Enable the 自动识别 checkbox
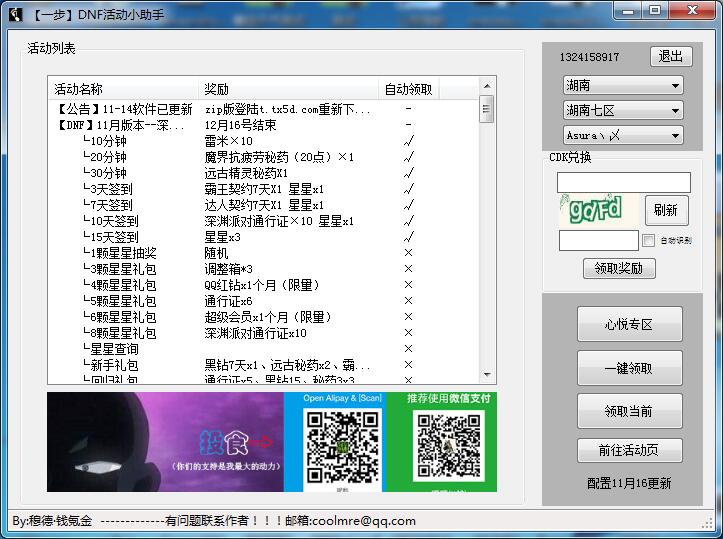 tap(649, 241)
